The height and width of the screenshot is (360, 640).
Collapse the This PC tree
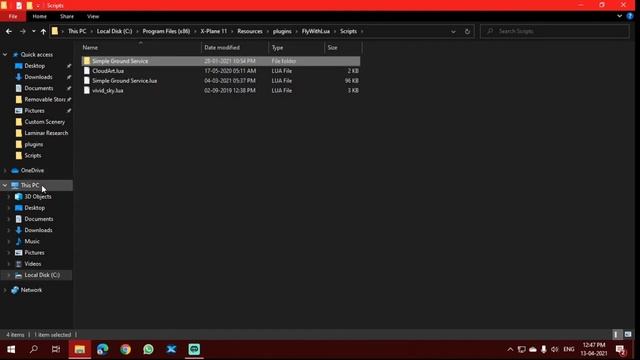click(5, 185)
